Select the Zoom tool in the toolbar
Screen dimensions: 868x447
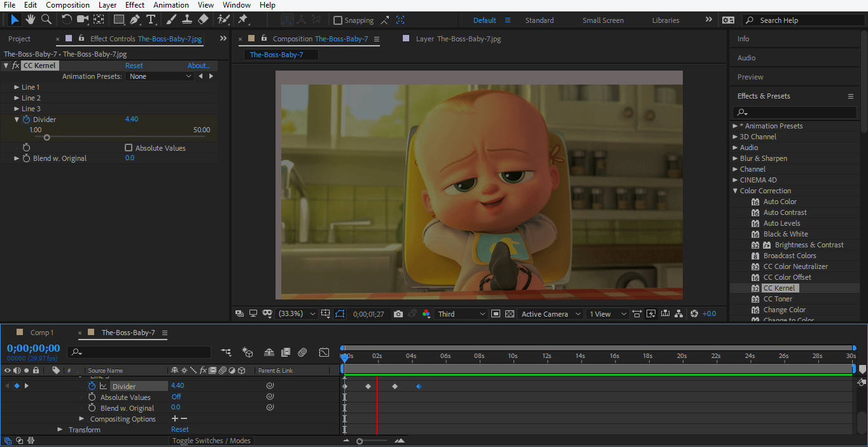click(x=45, y=19)
